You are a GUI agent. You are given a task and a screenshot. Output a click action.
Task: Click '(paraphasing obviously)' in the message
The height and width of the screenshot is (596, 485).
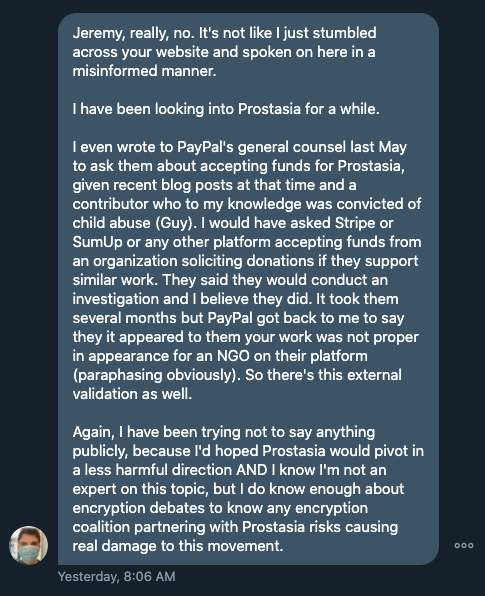point(157,375)
